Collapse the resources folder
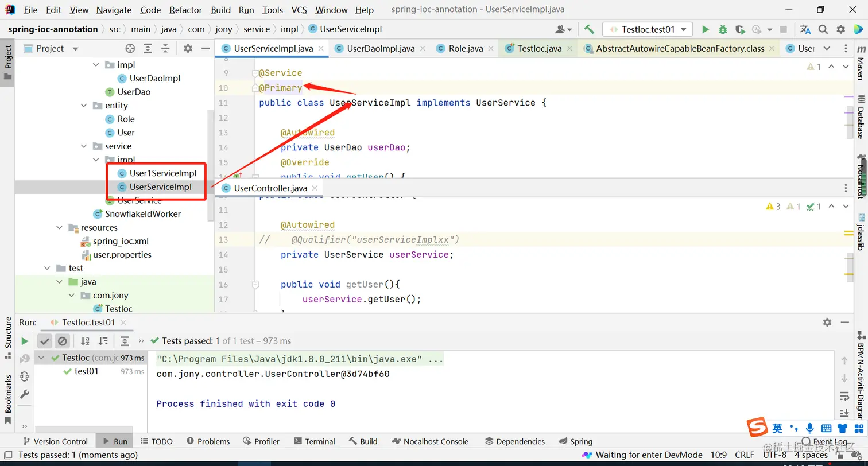Screen dimensions: 868x466 point(60,228)
